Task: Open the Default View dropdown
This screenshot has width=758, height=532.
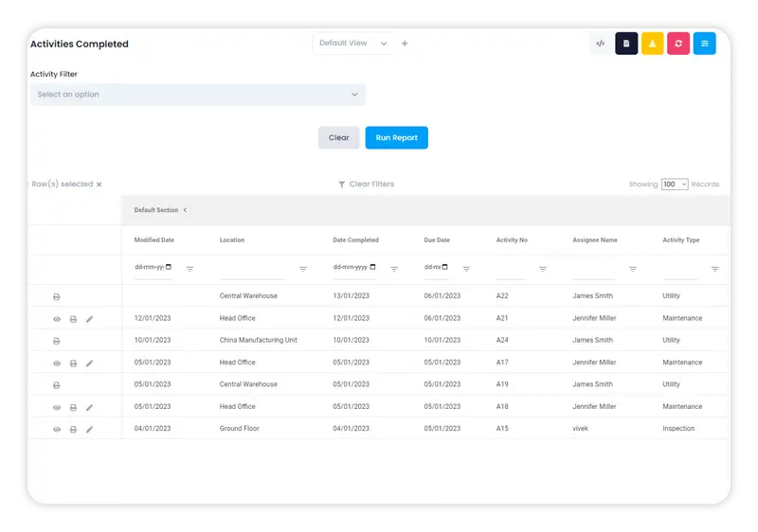Action: click(x=353, y=44)
